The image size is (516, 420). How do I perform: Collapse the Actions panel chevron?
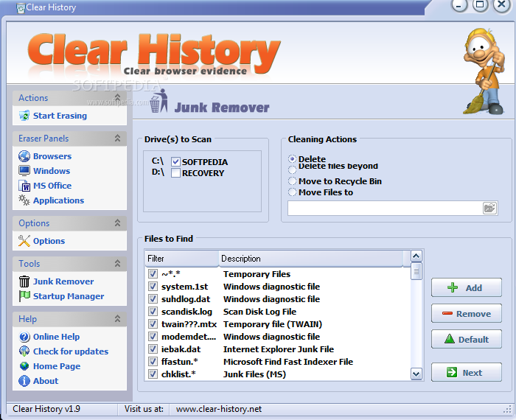click(117, 97)
